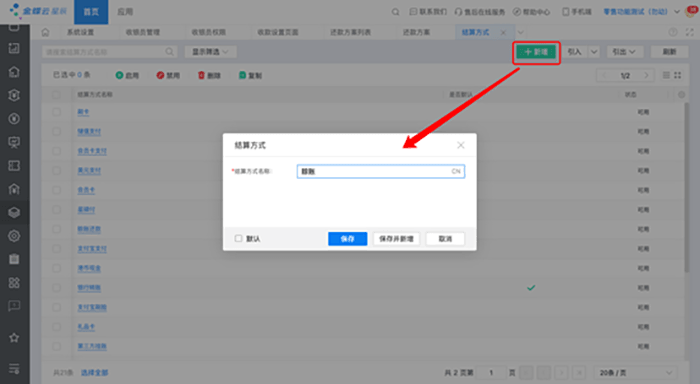Screen dimensions: 700x384
Task: Click the green 新增 add button
Action: pyautogui.click(x=536, y=52)
